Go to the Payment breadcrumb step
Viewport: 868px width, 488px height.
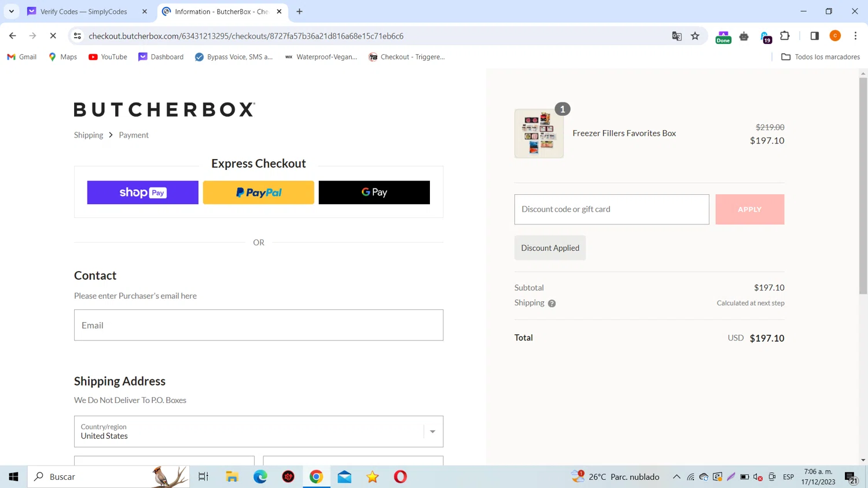pos(134,135)
